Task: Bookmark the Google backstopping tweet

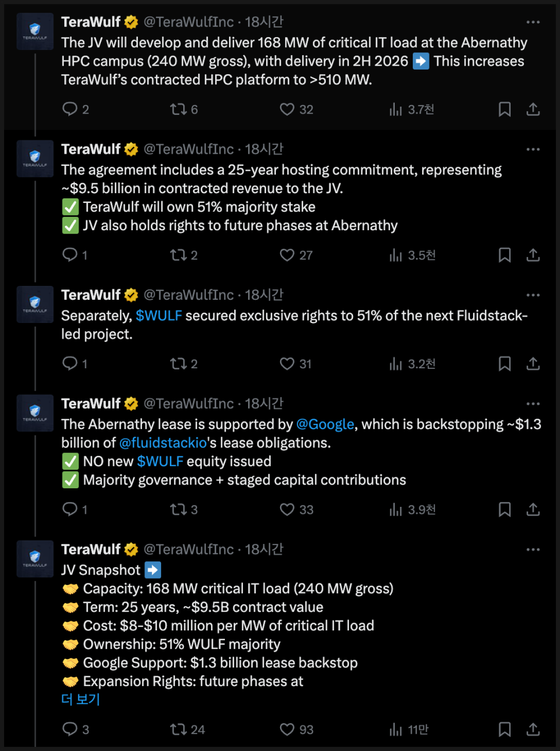Action: [504, 510]
